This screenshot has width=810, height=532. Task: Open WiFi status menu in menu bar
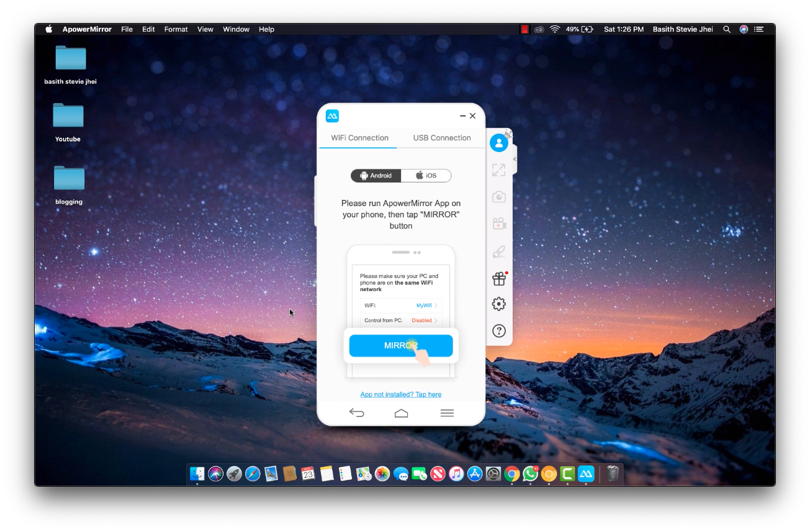[555, 29]
